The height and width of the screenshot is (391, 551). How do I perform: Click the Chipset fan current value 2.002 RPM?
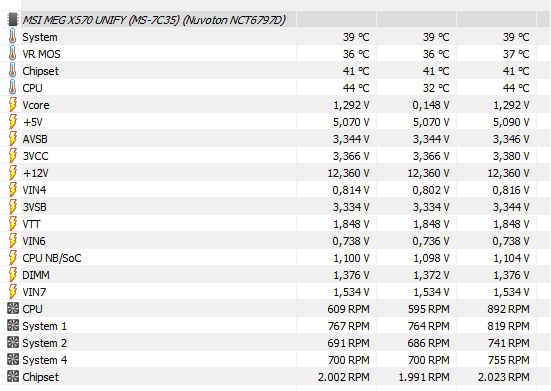(x=344, y=377)
